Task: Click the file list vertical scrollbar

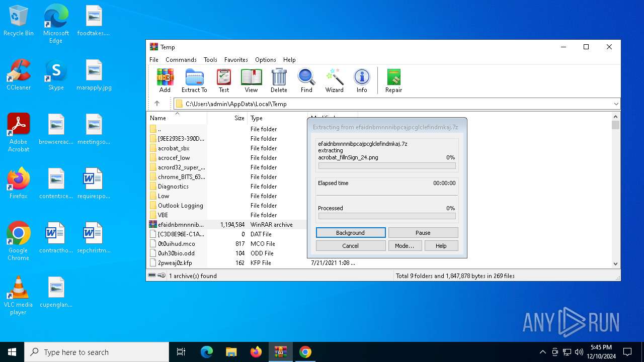Action: [615, 190]
